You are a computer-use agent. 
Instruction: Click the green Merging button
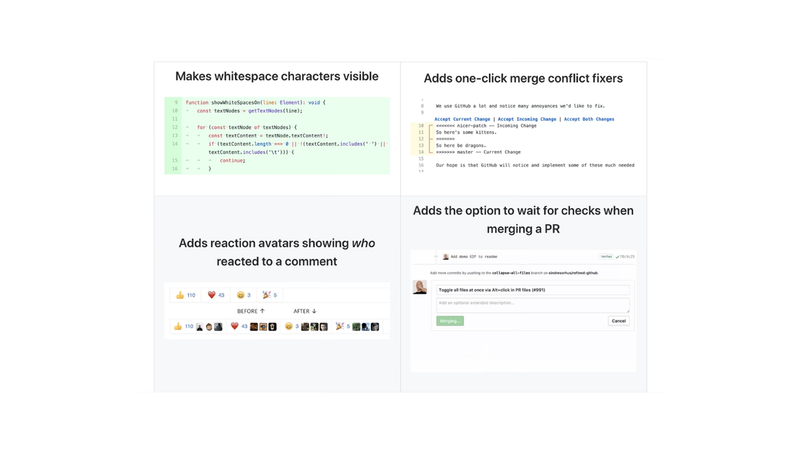tap(450, 321)
